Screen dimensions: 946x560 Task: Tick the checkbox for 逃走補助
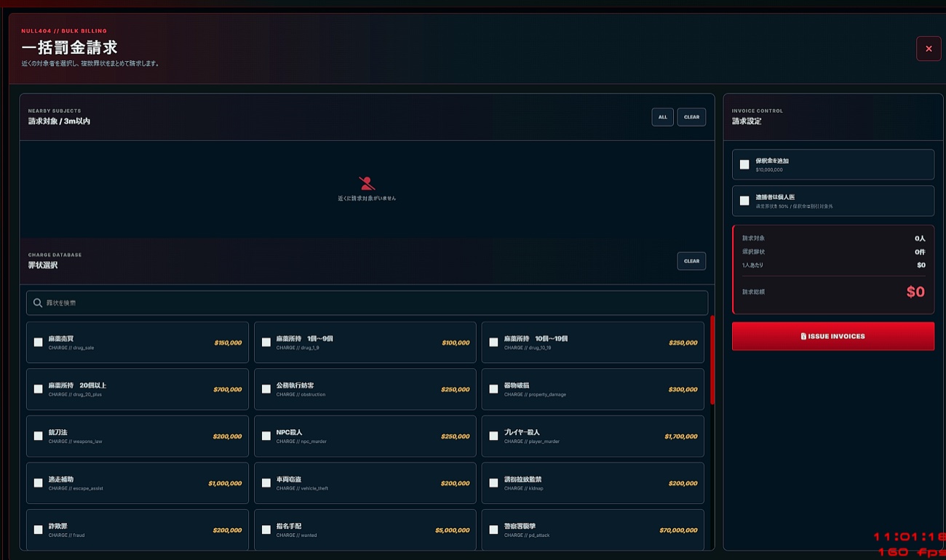[39, 483]
